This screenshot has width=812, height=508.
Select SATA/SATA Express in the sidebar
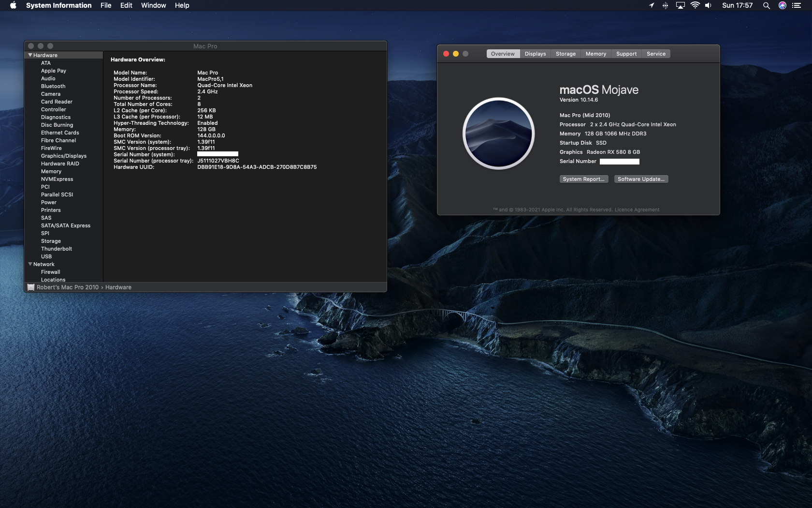coord(66,225)
